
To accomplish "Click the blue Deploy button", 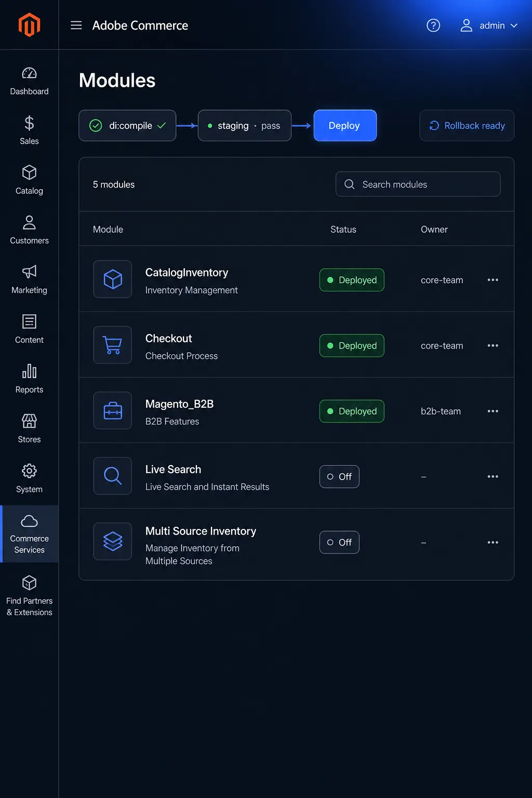I will tap(345, 126).
